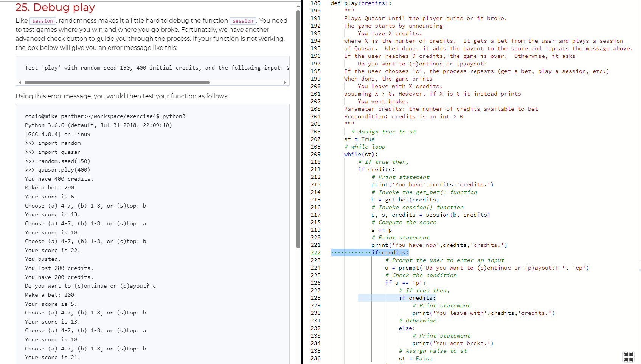Screen dimensions: 641x364
Task: Select line number 189 in the code gutter
Action: click(315, 3)
